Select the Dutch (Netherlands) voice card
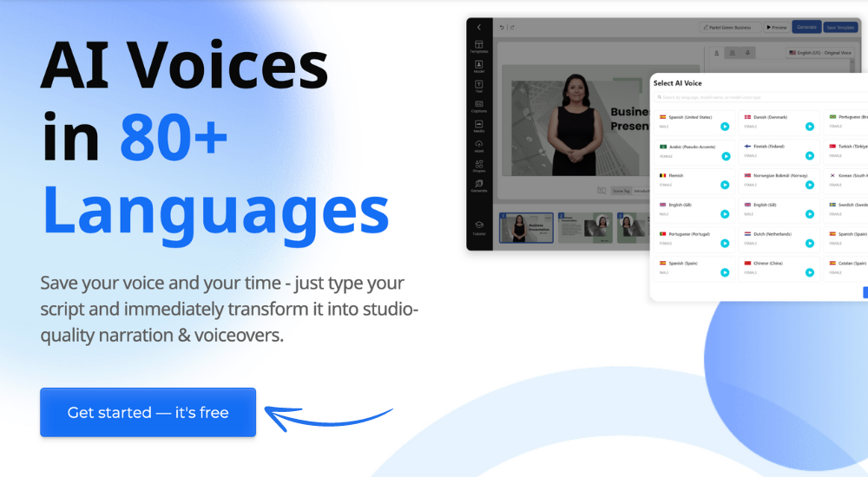This screenshot has height=477, width=868. click(779, 239)
